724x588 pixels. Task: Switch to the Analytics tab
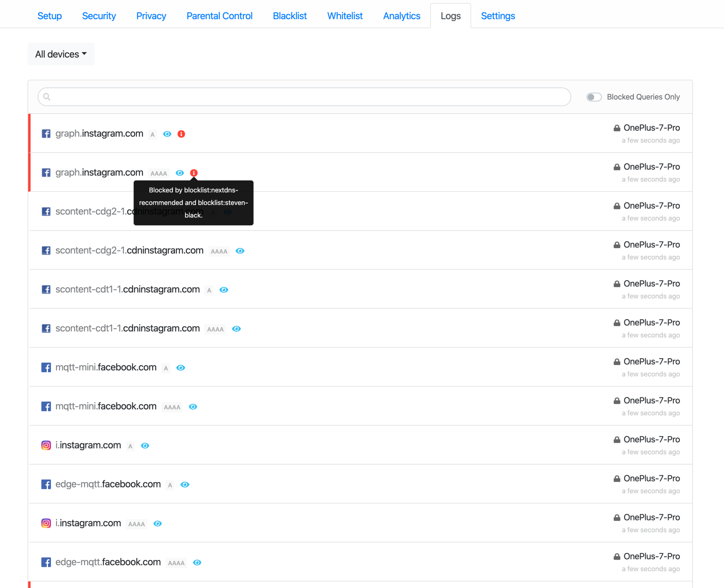[401, 16]
